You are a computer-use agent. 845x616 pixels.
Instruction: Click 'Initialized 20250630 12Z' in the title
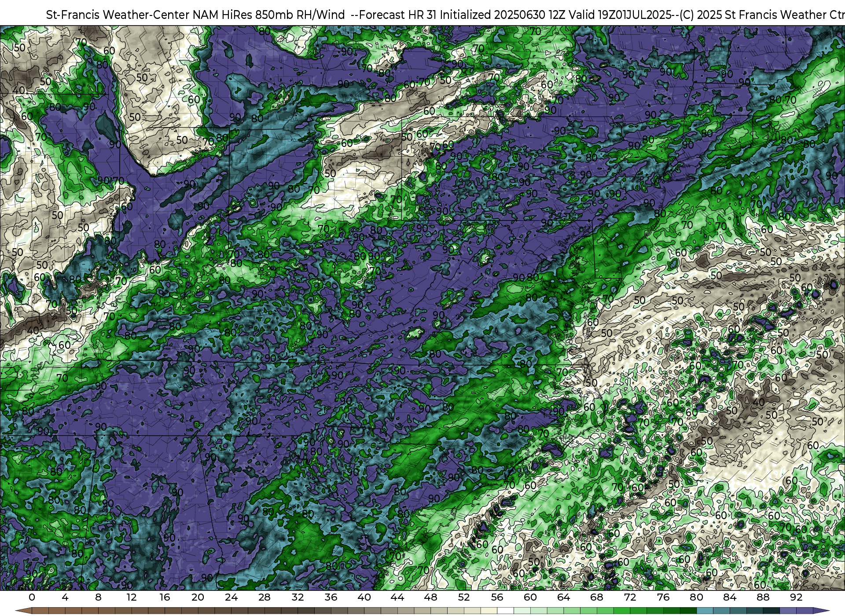[503, 15]
